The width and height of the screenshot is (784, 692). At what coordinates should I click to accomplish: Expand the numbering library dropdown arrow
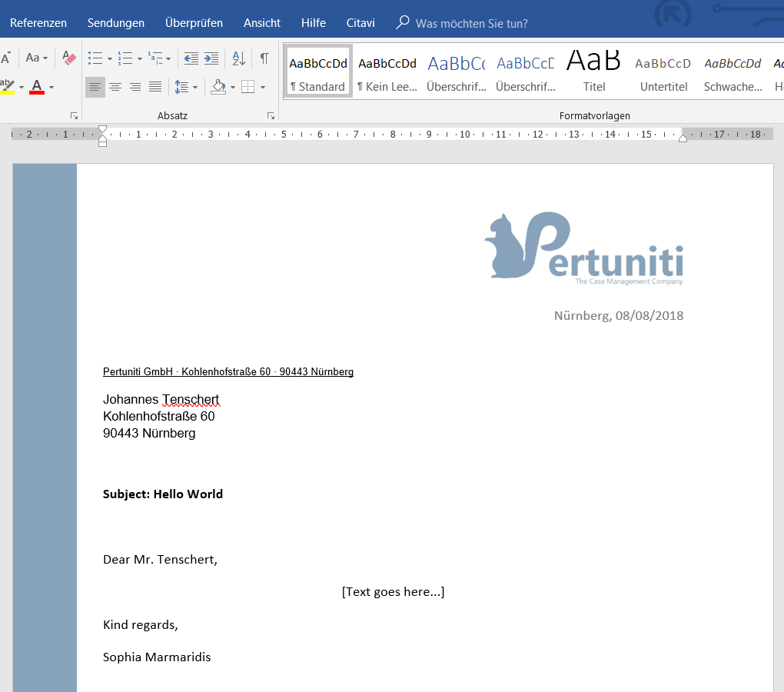tap(140, 58)
